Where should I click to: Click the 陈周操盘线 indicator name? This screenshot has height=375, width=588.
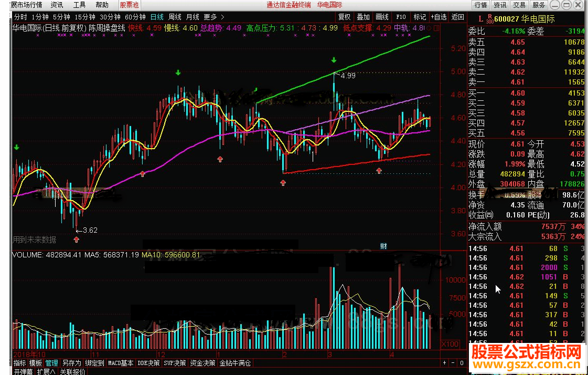pos(106,28)
